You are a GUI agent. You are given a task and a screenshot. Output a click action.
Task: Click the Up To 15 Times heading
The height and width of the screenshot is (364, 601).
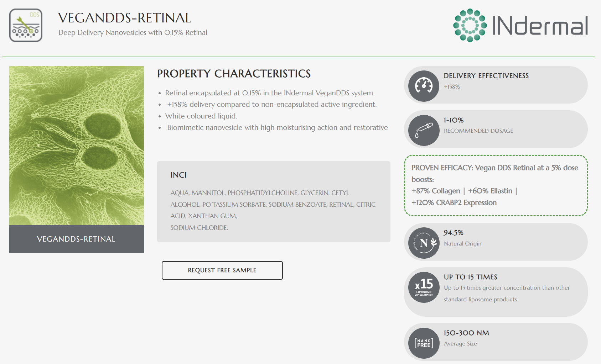tap(470, 277)
